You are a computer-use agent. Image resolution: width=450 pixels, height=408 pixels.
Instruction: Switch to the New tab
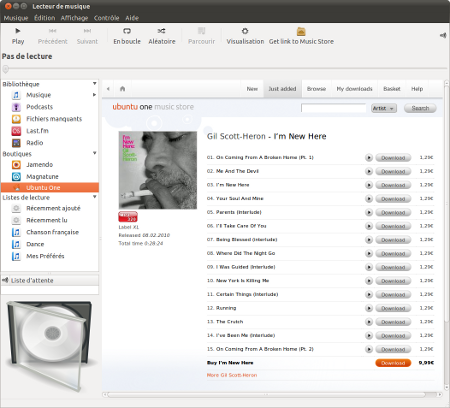[252, 89]
